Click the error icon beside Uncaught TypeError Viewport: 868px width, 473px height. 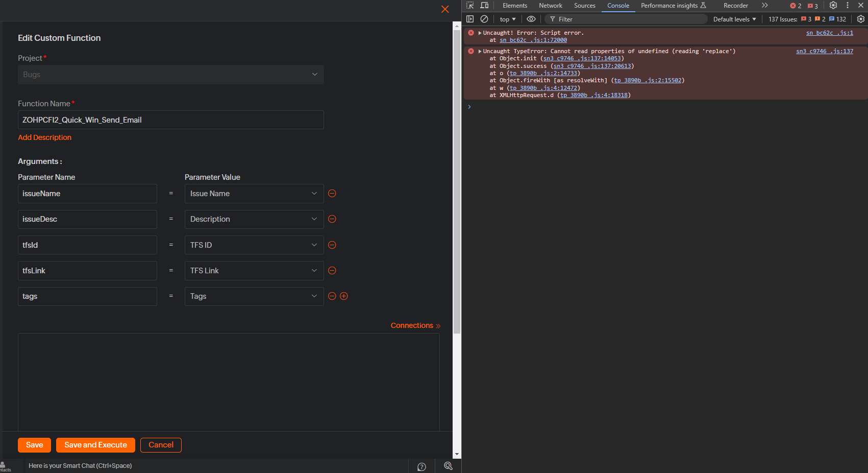(471, 51)
